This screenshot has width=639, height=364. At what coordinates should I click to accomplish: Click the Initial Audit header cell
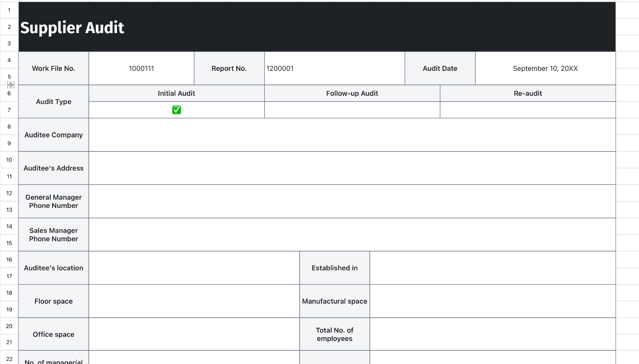[177, 93]
